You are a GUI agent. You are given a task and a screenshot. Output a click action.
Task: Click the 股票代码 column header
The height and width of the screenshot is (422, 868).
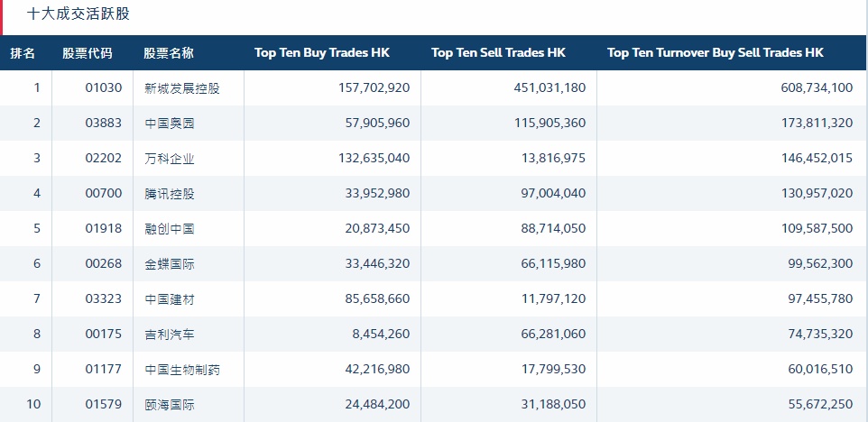coord(88,53)
